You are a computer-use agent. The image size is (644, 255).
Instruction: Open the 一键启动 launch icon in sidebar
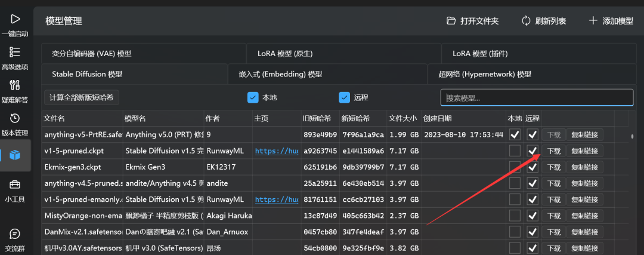[x=15, y=19]
